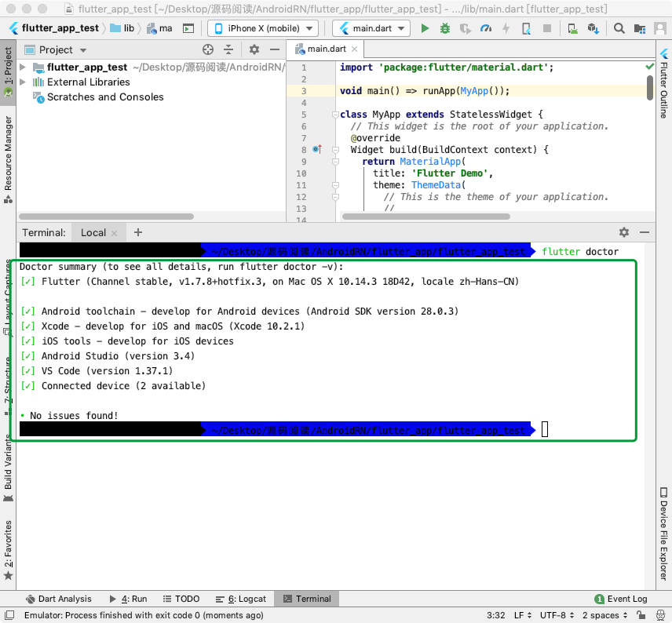
Task: Click the lock icon in status bar
Action: pyautogui.click(x=641, y=615)
